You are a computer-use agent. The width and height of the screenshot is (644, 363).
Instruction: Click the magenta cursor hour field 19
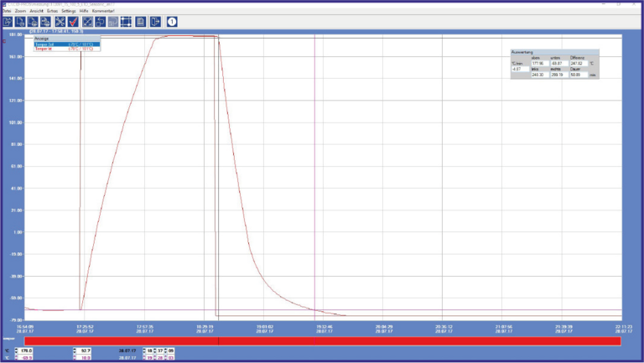click(x=150, y=358)
